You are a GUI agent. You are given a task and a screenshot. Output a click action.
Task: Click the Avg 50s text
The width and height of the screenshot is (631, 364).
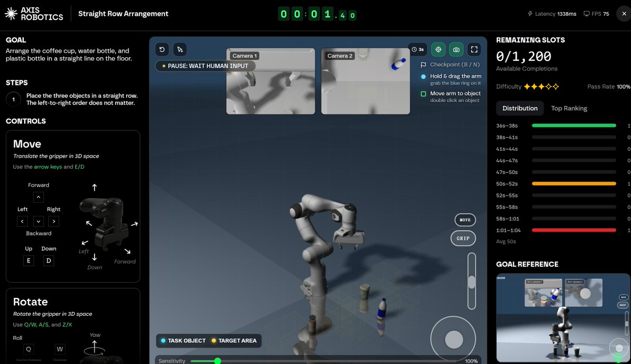506,242
